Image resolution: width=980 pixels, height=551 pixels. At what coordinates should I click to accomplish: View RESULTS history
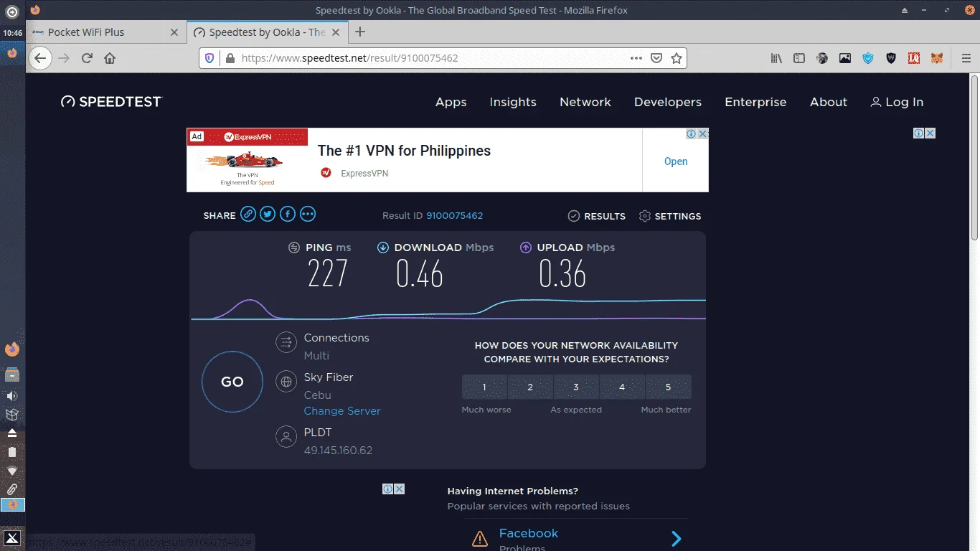coord(597,216)
